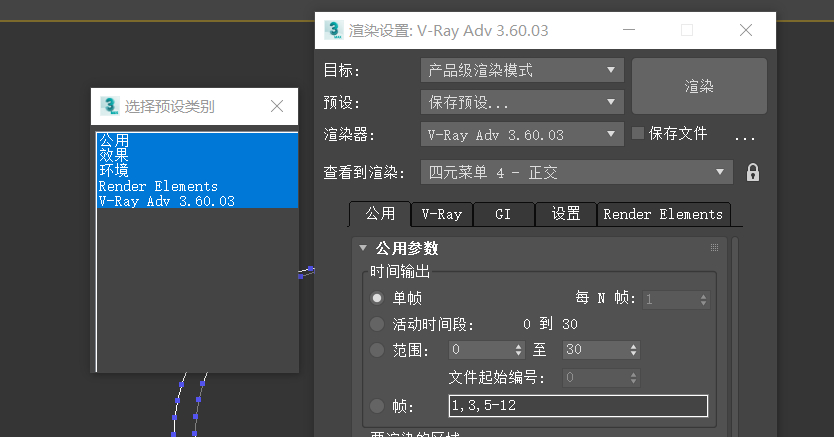Select 公用 in the preset category list
The width and height of the screenshot is (834, 437).
tap(197, 140)
